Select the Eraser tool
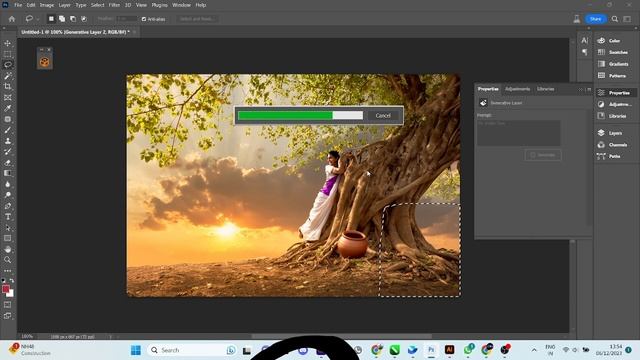This screenshot has height=360, width=640. point(8,162)
